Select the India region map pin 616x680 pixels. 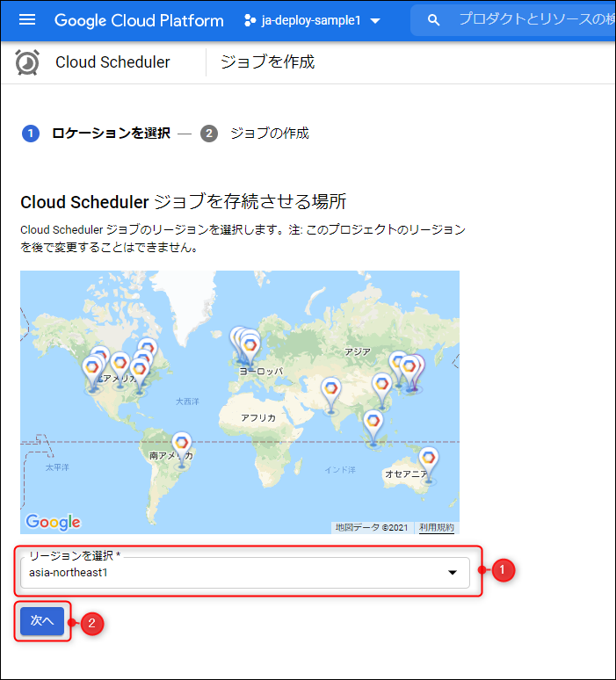(x=330, y=389)
